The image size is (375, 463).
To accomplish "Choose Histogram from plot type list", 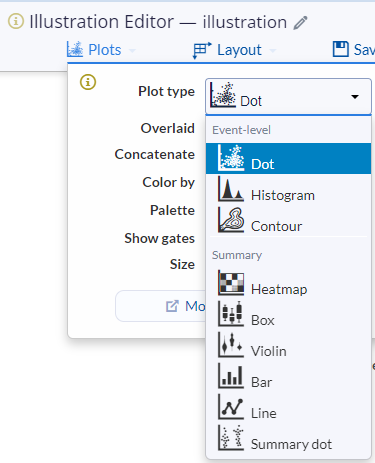I will [288, 189].
